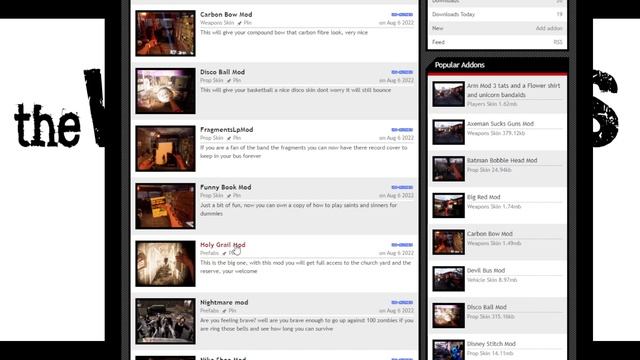640x360 pixels.
Task: Click the blue badge on Nightmare mod row
Action: pyautogui.click(x=402, y=302)
